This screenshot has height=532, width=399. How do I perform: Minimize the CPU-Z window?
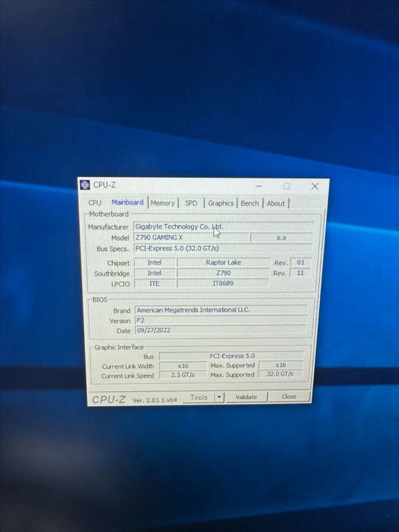tap(259, 186)
